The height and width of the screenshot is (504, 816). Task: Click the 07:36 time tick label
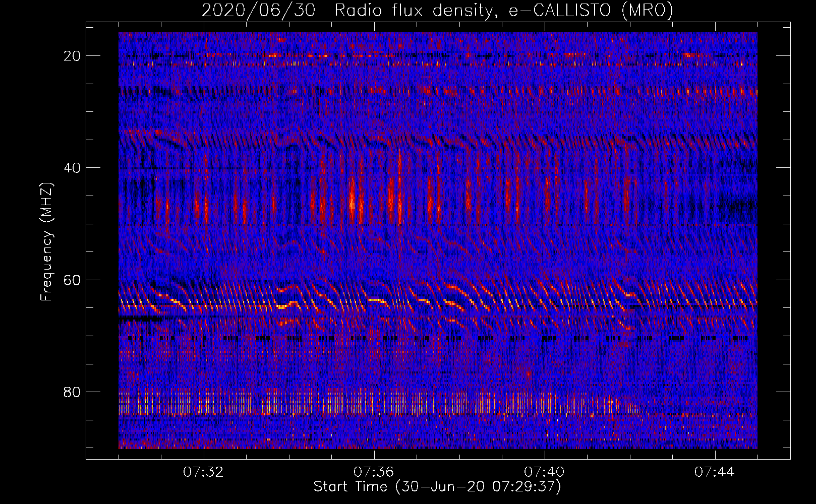[374, 472]
